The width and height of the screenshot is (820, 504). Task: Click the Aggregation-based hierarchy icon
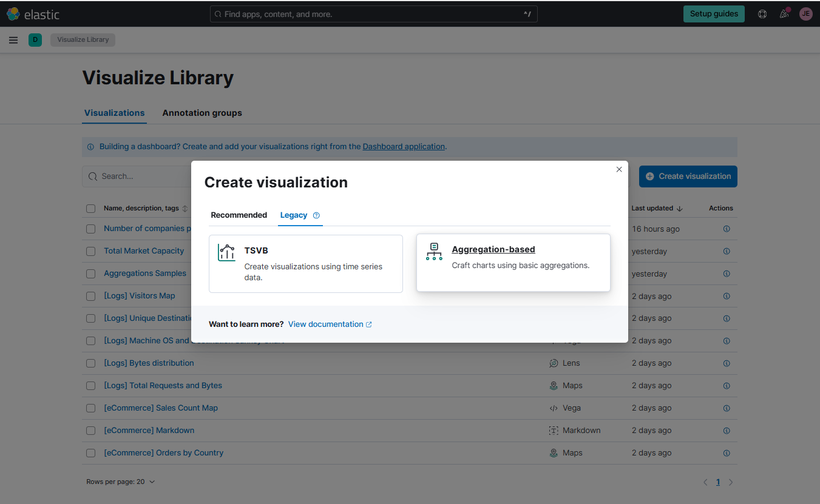coord(434,252)
